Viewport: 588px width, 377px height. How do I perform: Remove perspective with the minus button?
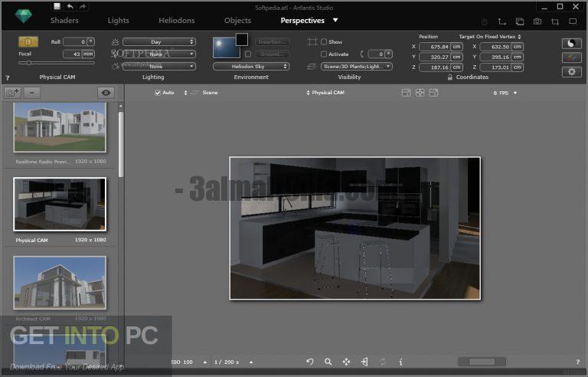(x=32, y=93)
